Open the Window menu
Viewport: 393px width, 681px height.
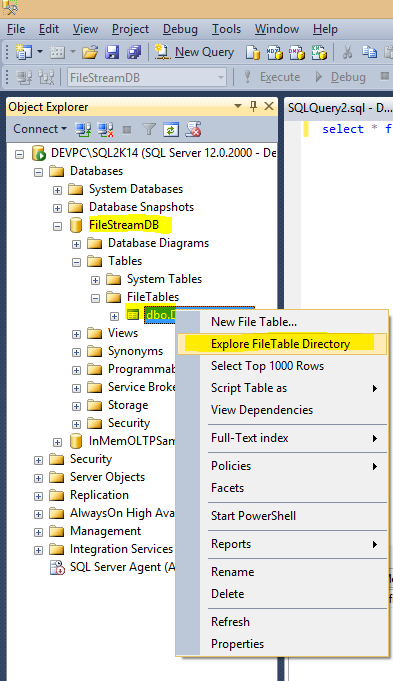277,30
